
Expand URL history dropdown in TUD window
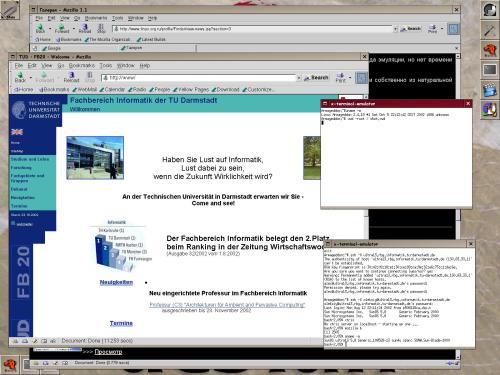click(x=299, y=78)
